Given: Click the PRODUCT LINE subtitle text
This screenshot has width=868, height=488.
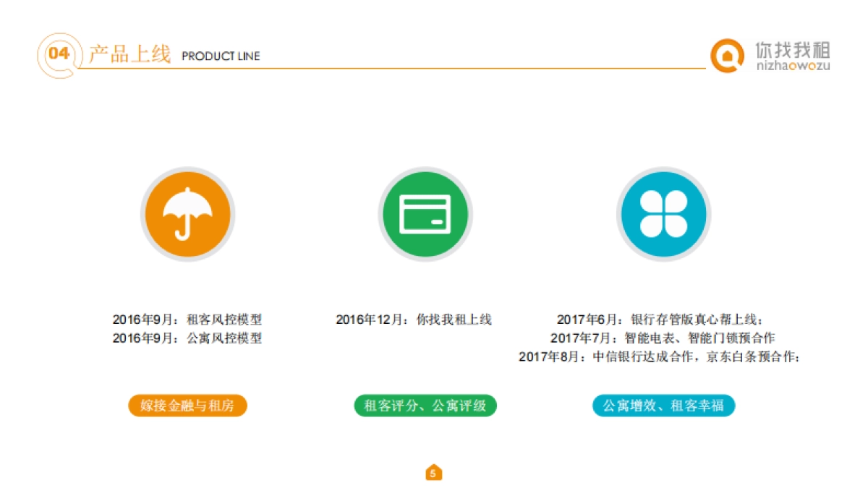Looking at the screenshot, I should coord(221,56).
